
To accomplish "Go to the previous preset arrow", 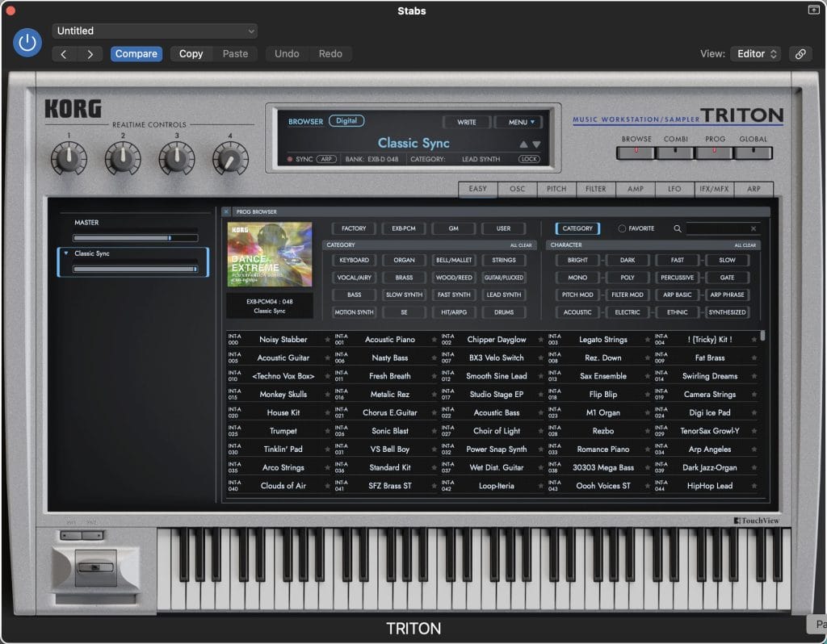I will click(64, 54).
